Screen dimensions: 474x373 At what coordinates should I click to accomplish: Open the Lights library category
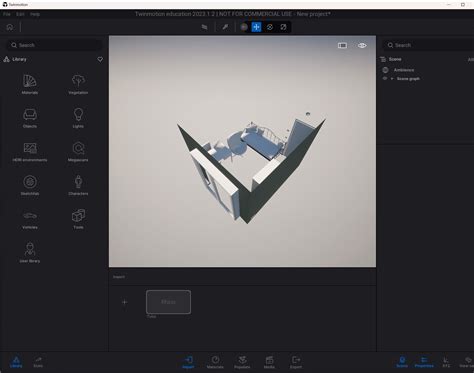(x=78, y=118)
